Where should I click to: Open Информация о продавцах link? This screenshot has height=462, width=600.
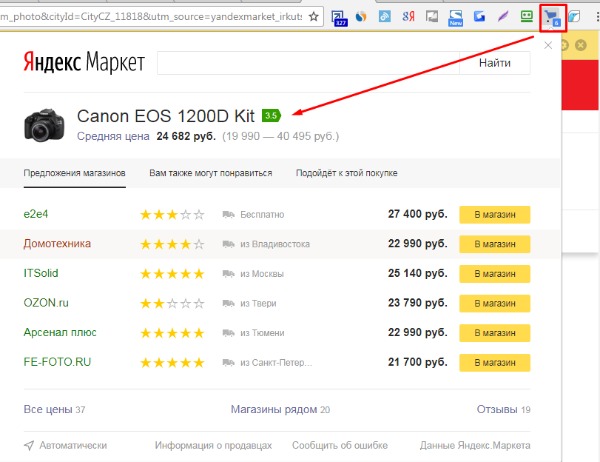(213, 445)
